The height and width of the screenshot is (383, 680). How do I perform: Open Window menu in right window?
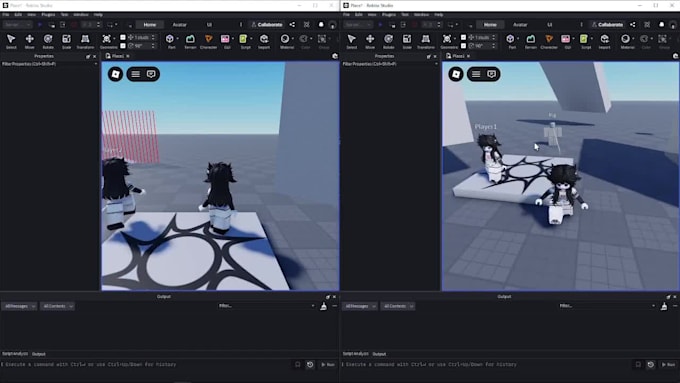coord(421,15)
